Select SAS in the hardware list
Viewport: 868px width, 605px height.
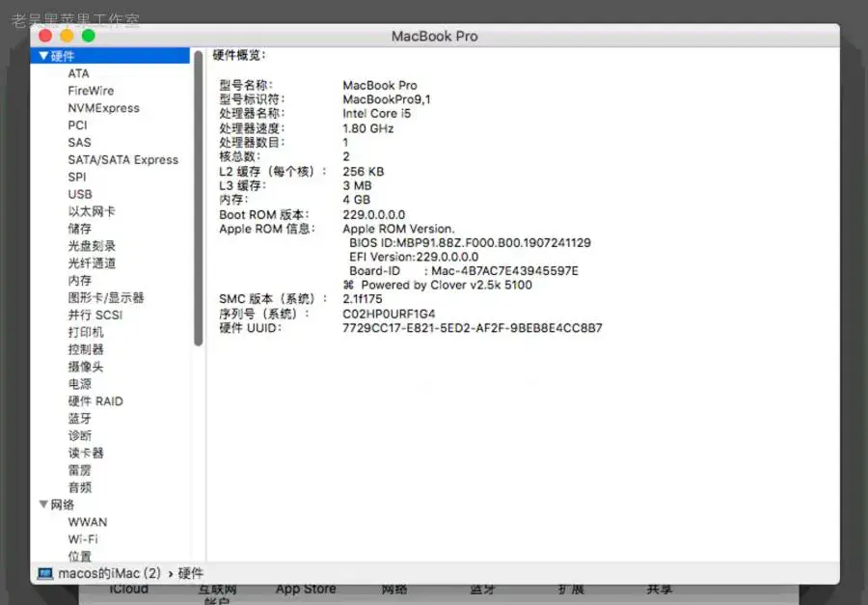[x=79, y=143]
